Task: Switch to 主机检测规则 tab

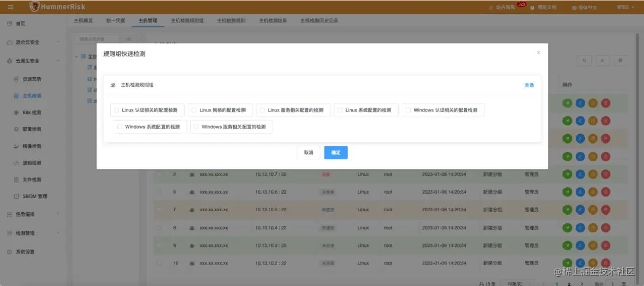Action: 231,21
